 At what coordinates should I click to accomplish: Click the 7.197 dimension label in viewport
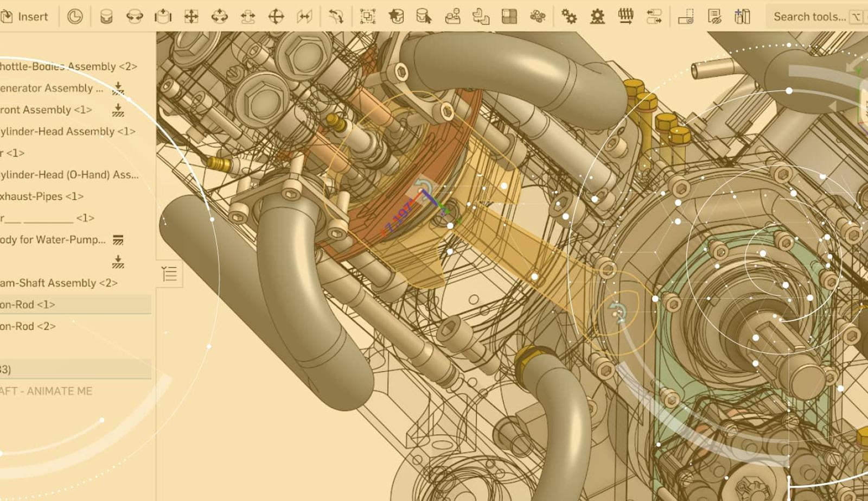[398, 218]
